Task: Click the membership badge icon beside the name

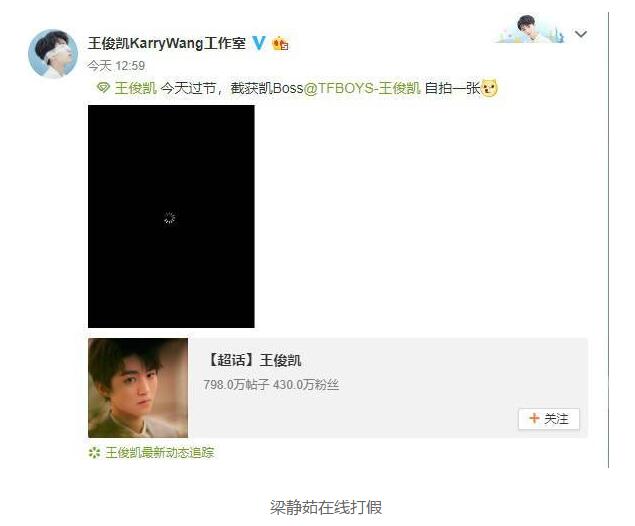Action: [280, 43]
